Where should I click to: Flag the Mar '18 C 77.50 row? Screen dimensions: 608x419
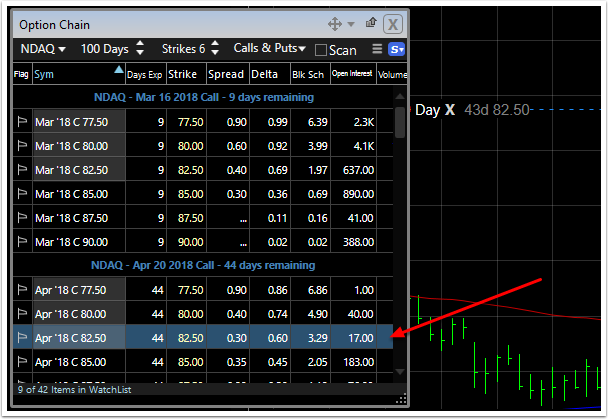pyautogui.click(x=22, y=122)
